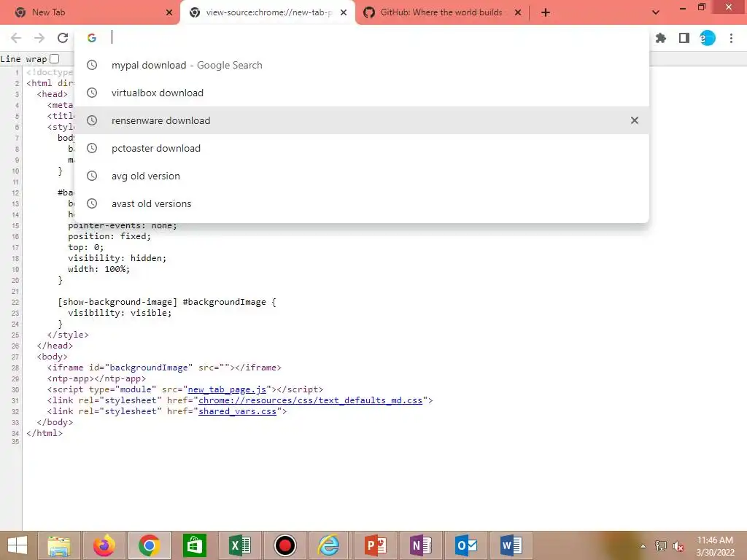The width and height of the screenshot is (747, 560).
Task: Click the closing </html> tag line
Action: [x=44, y=433]
